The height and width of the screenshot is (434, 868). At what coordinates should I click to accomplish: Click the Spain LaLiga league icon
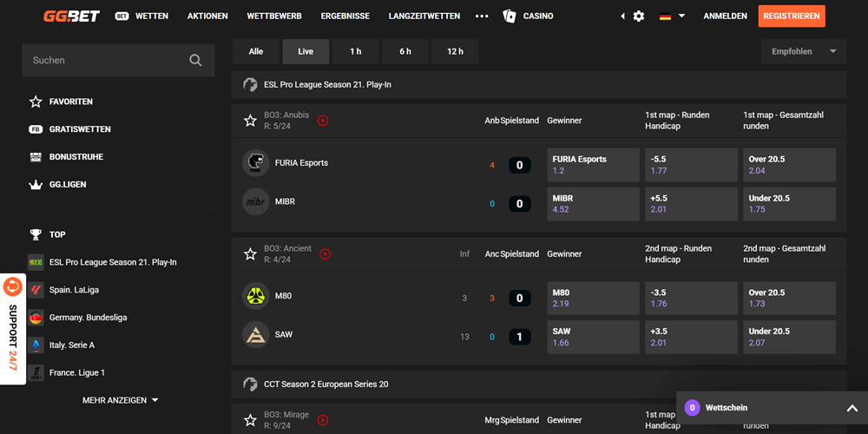[x=36, y=290]
